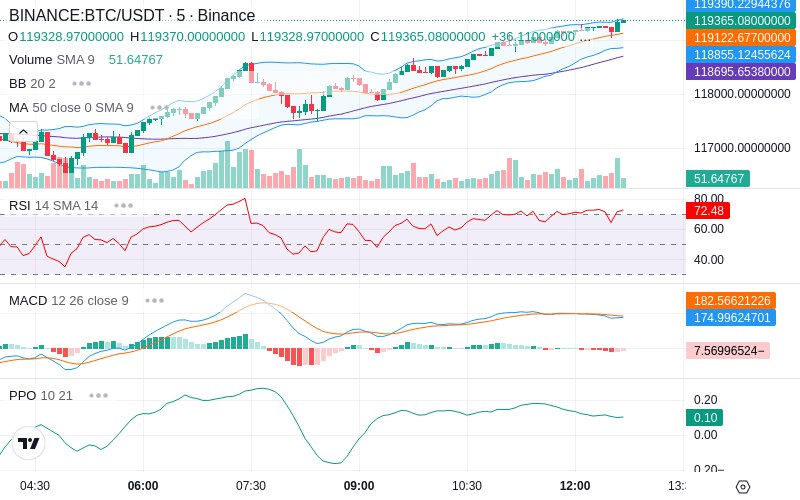Click the purple 118695.6538 price tag
This screenshot has height=500, width=800.
coord(741,71)
